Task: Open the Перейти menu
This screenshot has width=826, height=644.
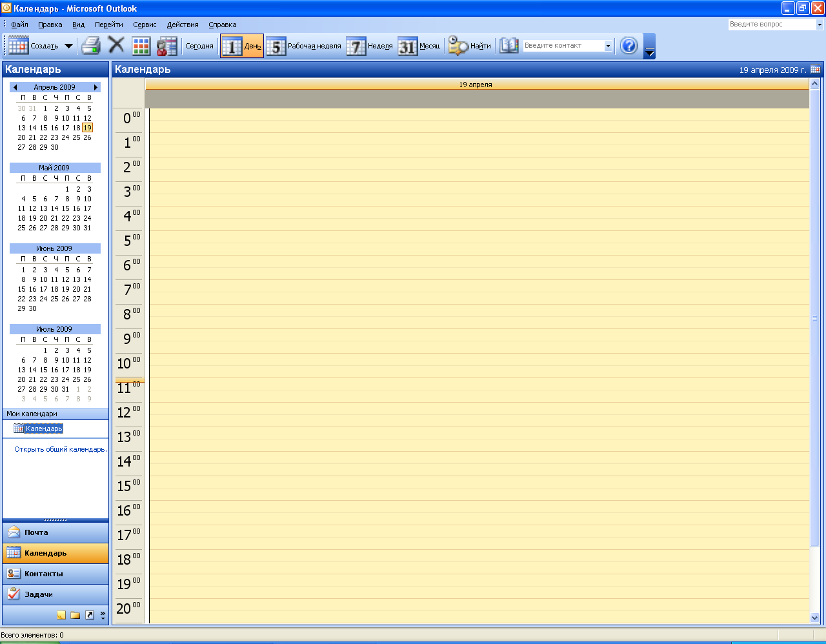Action: click(x=109, y=25)
